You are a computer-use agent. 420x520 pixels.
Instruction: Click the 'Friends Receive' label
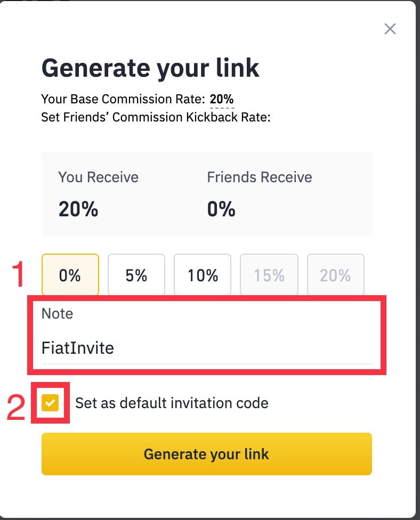tap(260, 177)
